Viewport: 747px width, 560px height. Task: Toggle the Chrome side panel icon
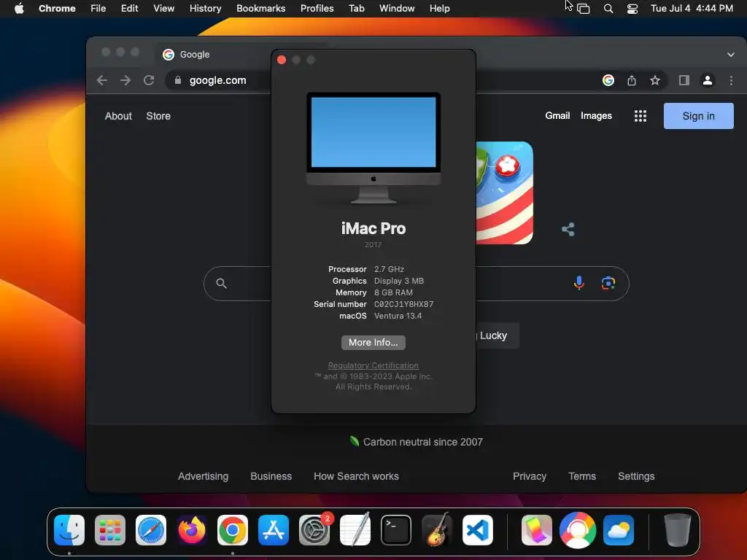684,80
